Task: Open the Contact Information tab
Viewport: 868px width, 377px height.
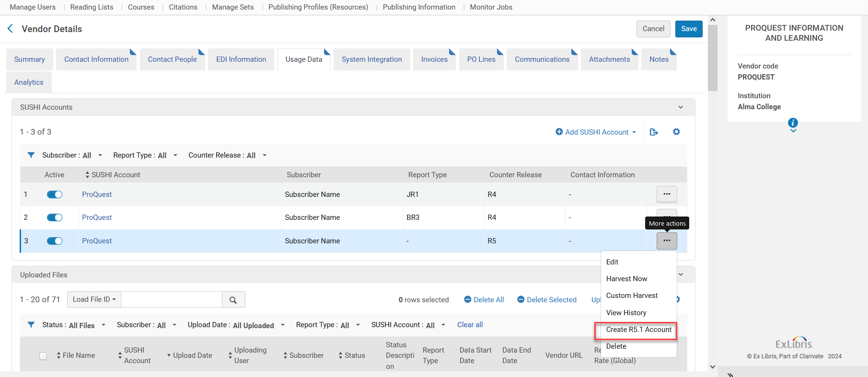Action: (96, 59)
